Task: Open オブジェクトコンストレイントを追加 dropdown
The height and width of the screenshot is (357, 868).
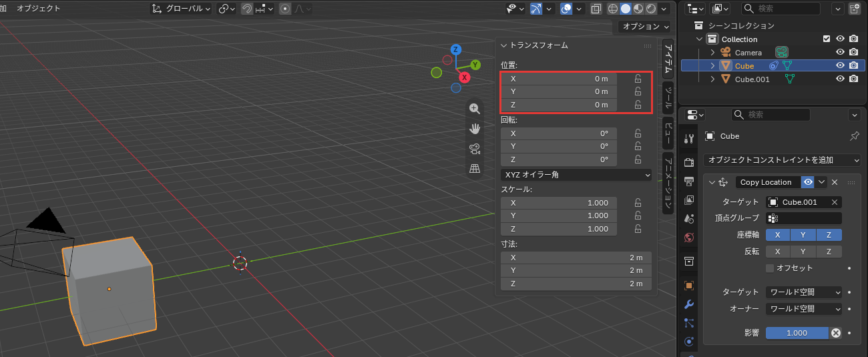Action: (x=782, y=160)
